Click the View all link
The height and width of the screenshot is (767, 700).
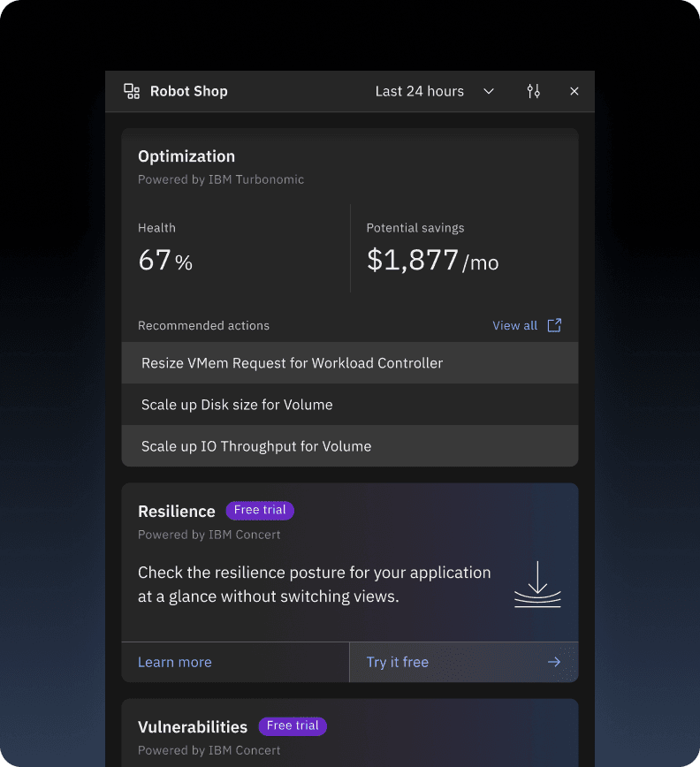(514, 325)
